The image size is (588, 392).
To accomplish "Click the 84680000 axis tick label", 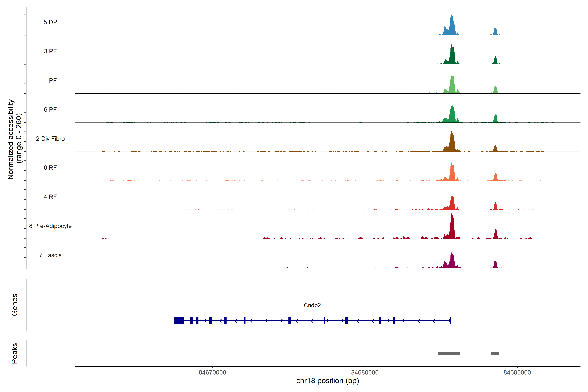I will (365, 372).
